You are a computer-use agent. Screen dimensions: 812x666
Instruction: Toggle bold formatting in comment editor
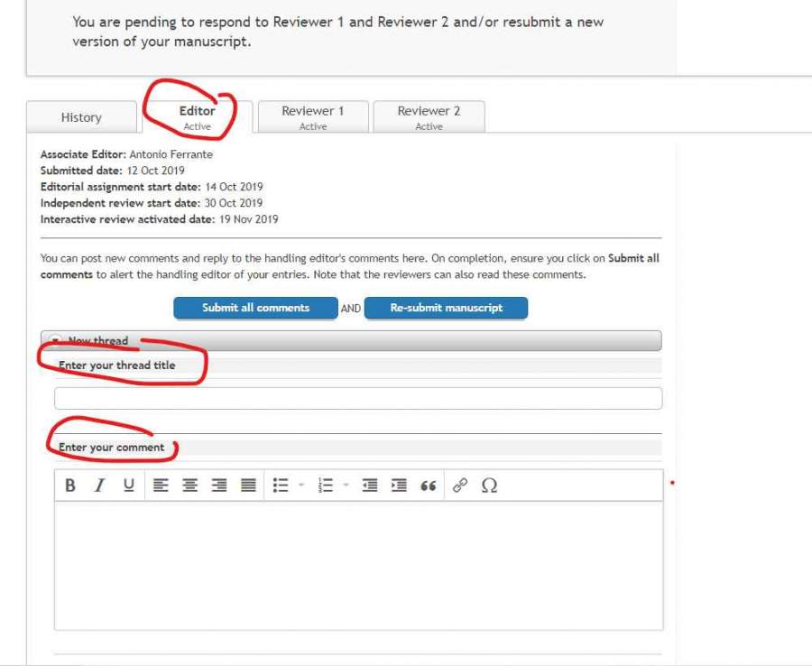pos(70,486)
